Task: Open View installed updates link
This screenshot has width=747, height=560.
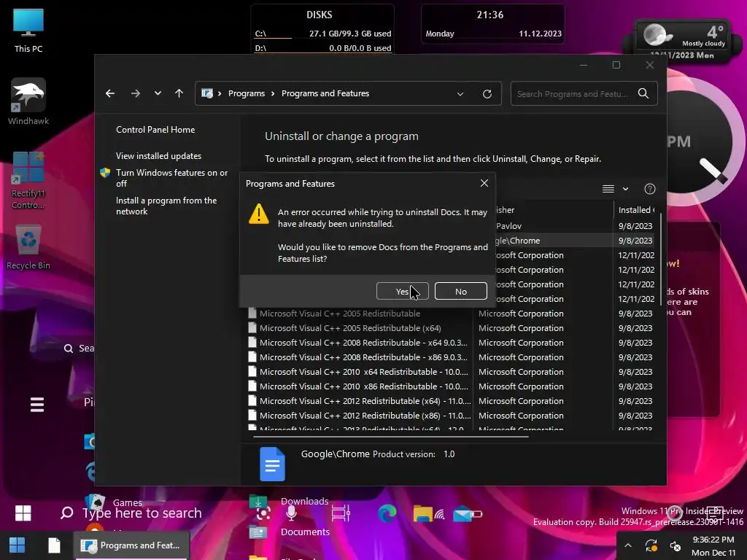Action: 158,156
